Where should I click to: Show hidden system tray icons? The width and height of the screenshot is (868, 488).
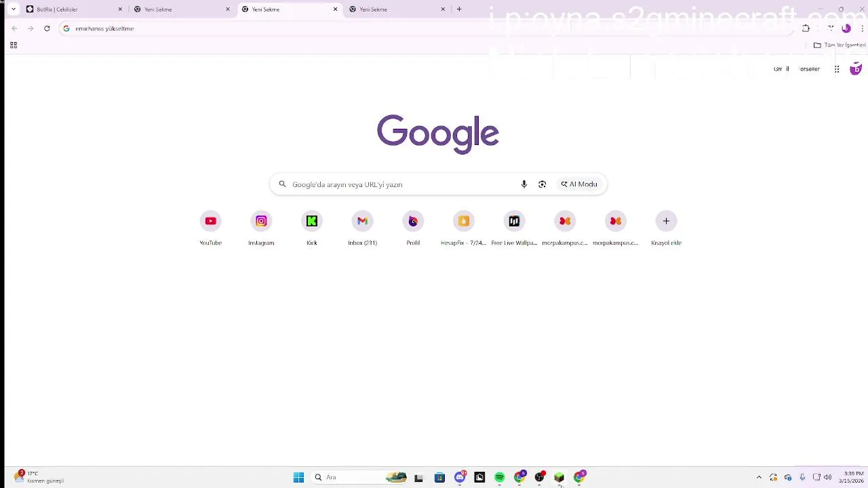pyautogui.click(x=759, y=477)
